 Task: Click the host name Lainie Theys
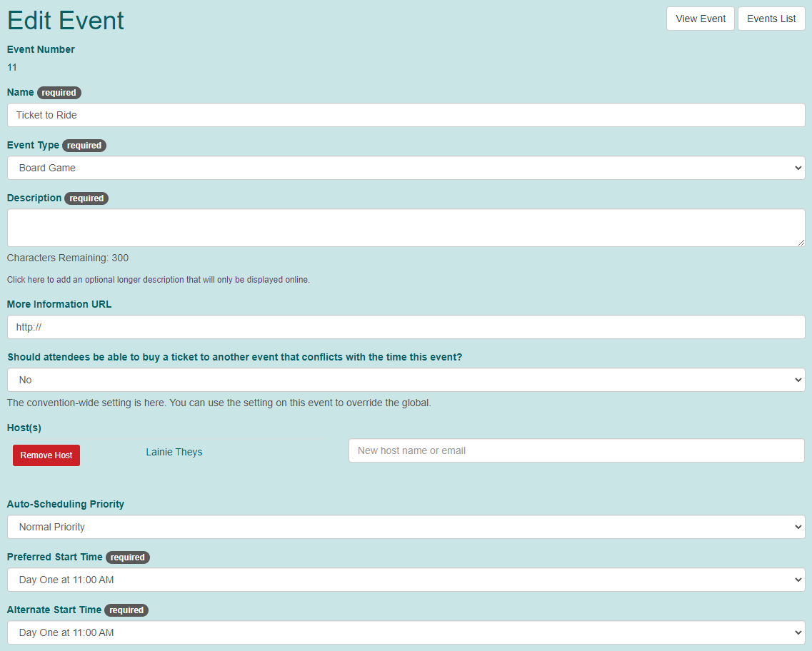[174, 452]
